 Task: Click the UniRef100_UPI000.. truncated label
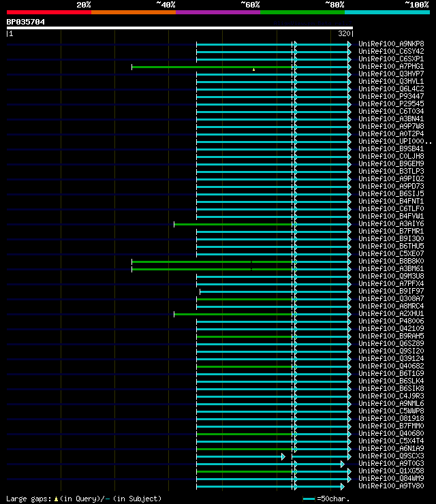click(x=395, y=141)
